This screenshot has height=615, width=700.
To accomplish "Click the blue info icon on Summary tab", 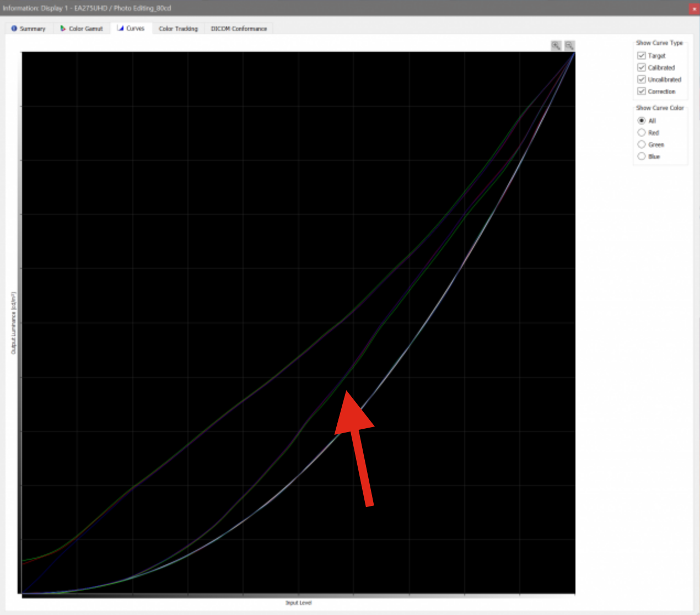I will coord(14,29).
